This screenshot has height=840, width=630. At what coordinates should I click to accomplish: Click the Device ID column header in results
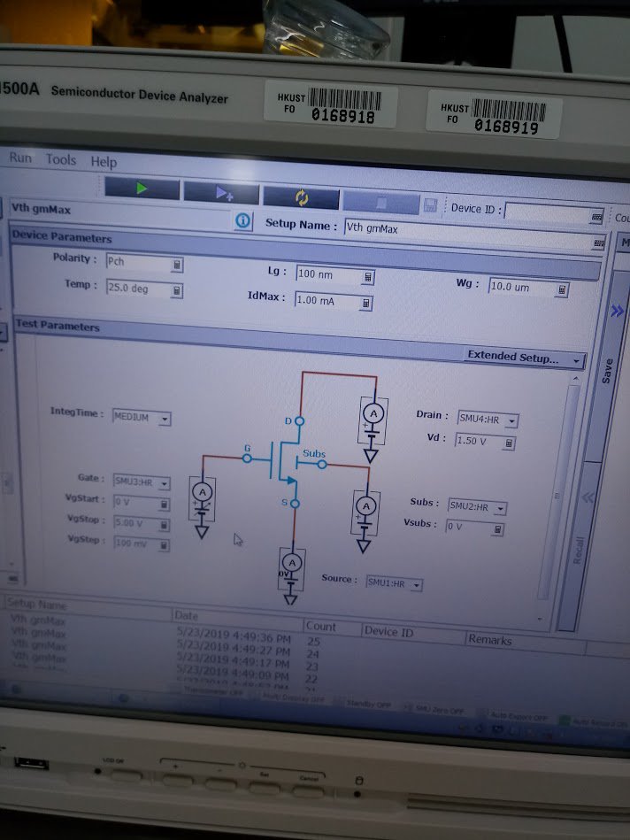coord(413,632)
